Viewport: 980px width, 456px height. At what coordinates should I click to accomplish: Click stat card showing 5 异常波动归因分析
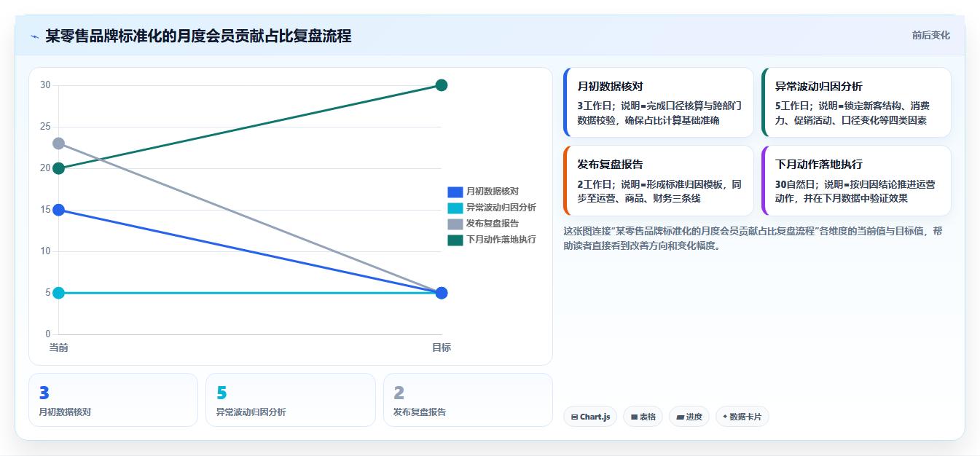click(x=291, y=400)
